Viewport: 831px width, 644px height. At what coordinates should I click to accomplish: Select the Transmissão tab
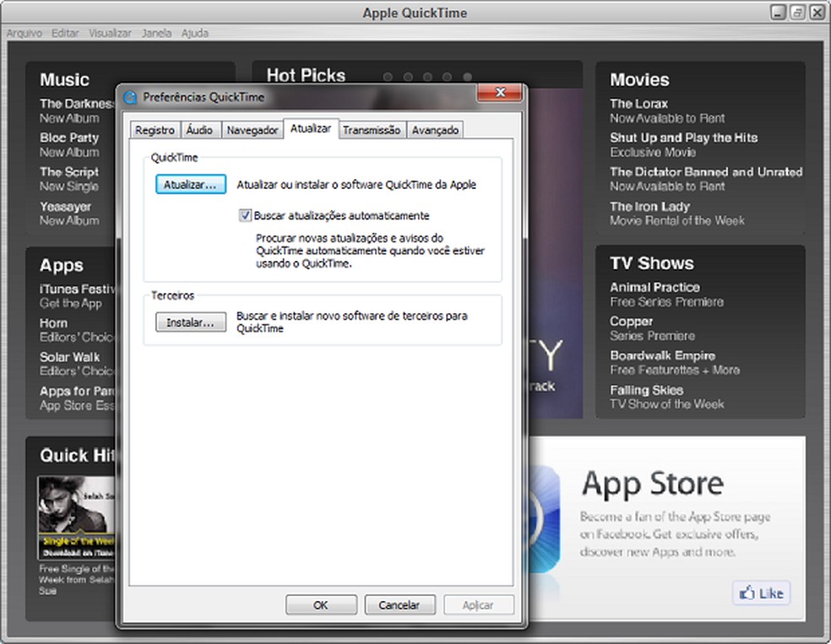pyautogui.click(x=372, y=130)
